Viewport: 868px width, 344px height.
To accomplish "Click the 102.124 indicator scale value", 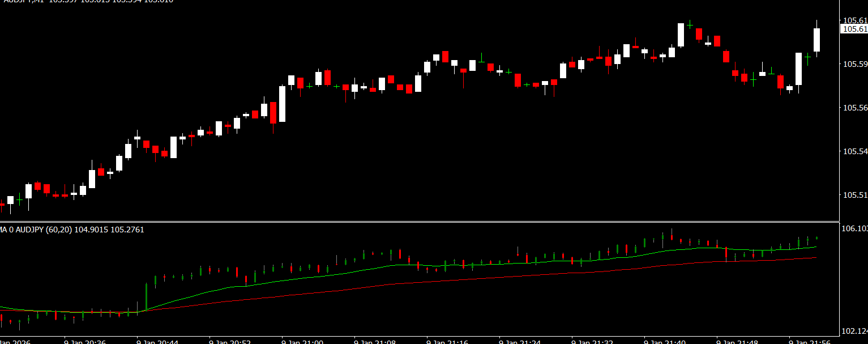I will 854,330.
